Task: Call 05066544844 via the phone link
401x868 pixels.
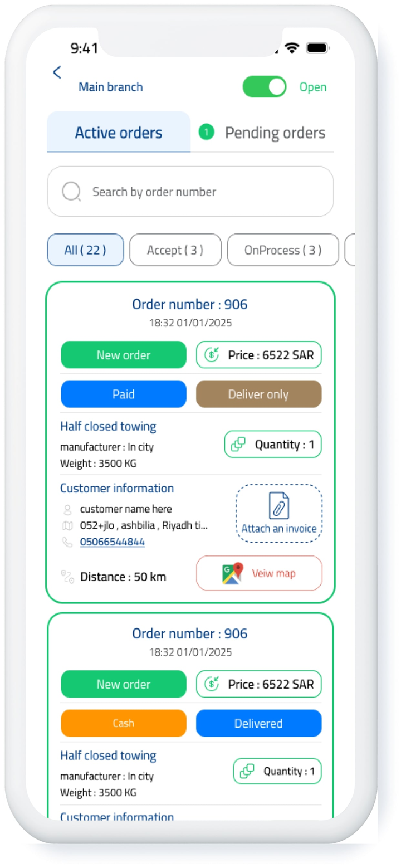Action: point(112,541)
